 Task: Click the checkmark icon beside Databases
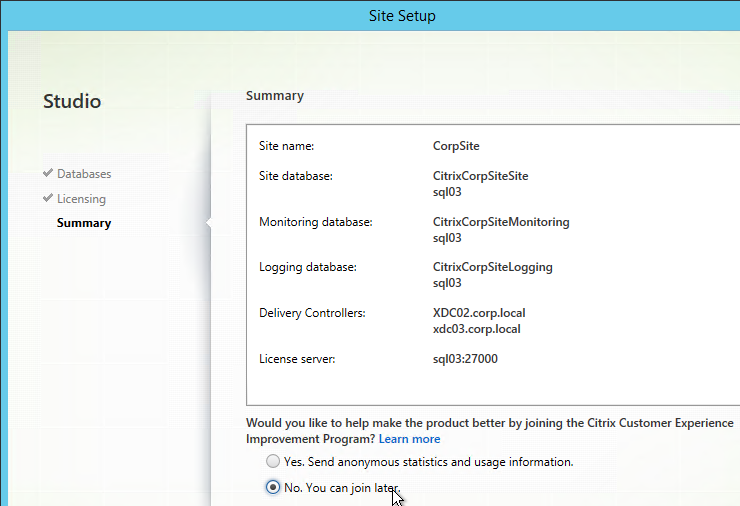point(48,174)
